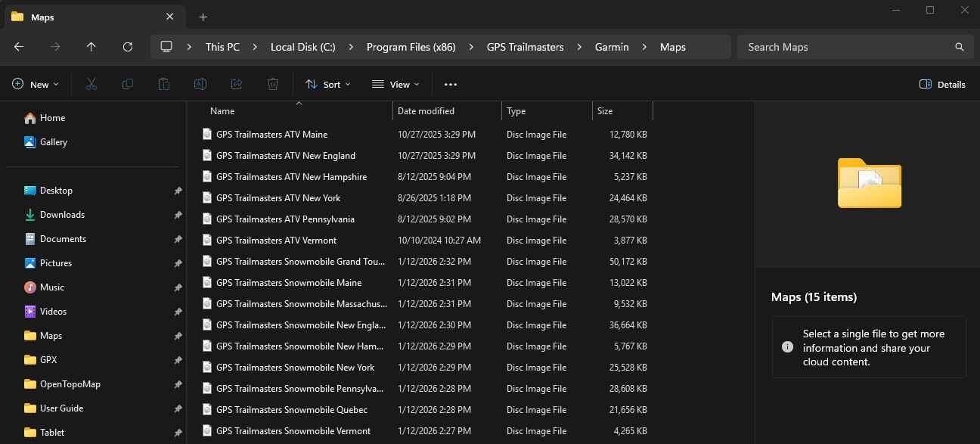Refresh the current folder view
Viewport: 980px width, 444px height.
(x=128, y=47)
